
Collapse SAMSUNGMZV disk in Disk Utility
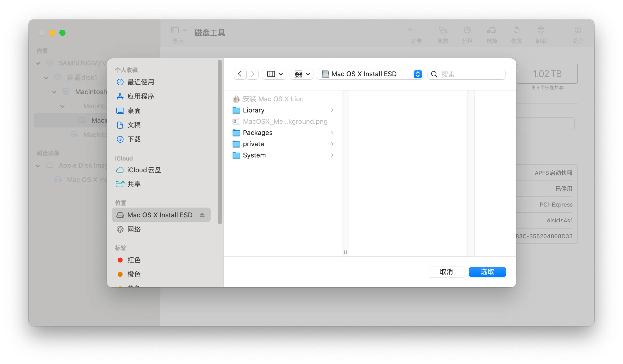[38, 63]
